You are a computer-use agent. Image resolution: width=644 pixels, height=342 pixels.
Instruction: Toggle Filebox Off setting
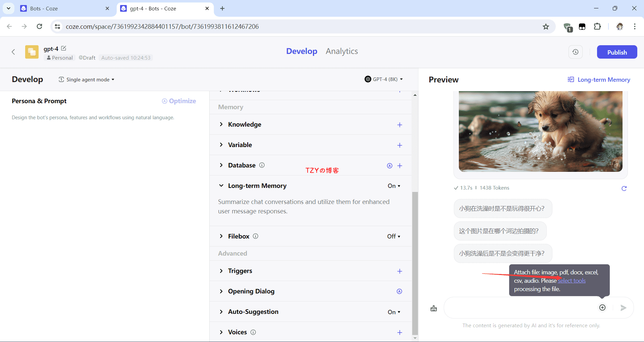click(x=393, y=236)
